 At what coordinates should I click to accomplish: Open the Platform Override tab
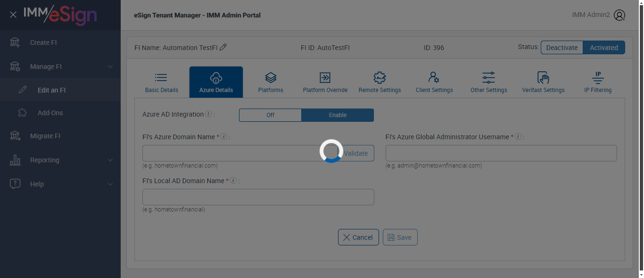(325, 82)
